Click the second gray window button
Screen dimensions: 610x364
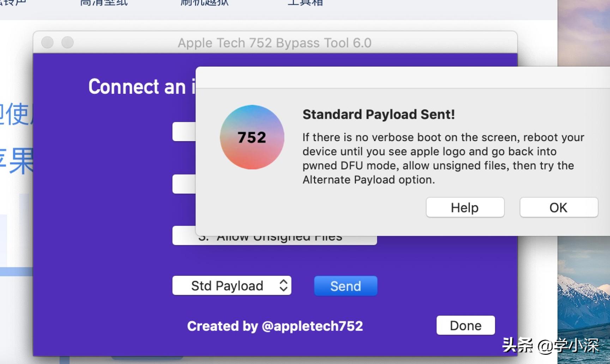(x=67, y=42)
